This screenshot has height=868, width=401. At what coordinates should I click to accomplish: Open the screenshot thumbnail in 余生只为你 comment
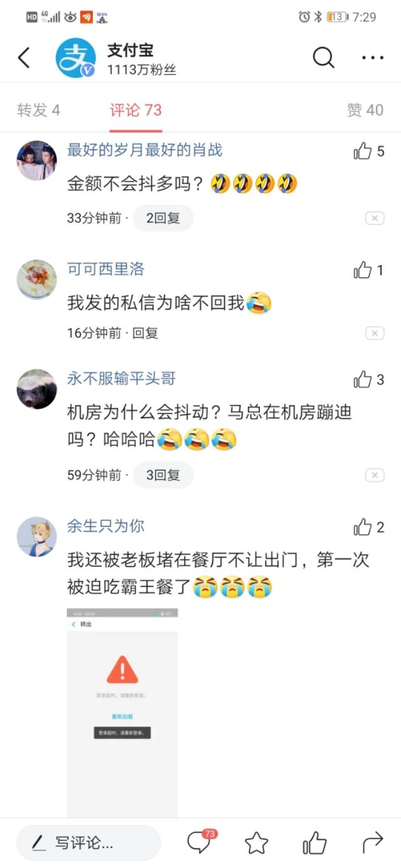tap(122, 712)
